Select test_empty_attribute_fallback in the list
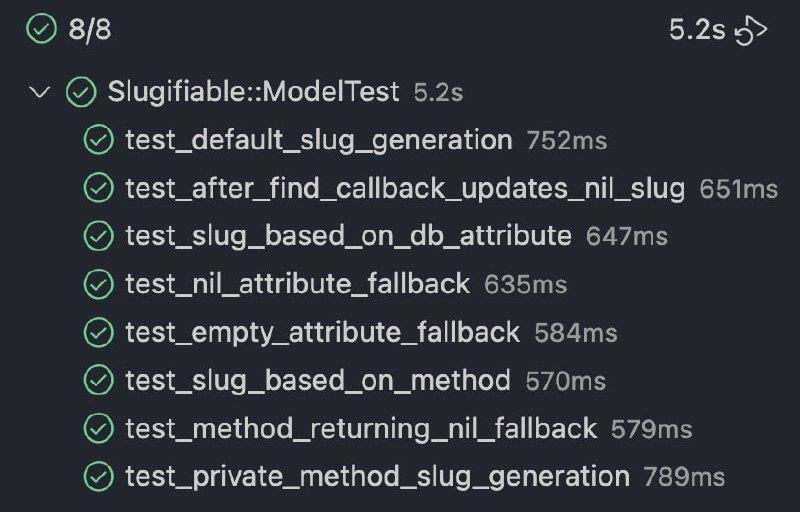800x512 pixels. (322, 333)
